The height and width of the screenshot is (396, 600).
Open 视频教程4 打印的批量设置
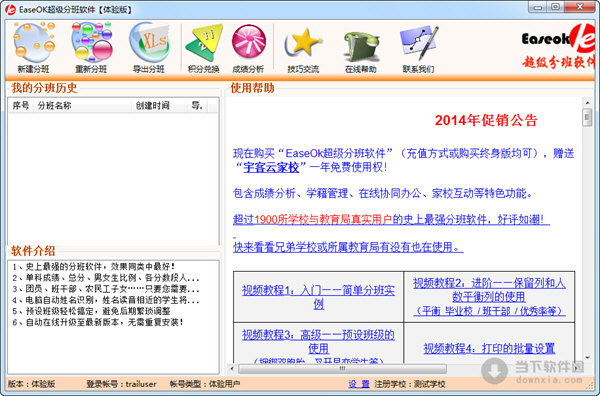(489, 348)
